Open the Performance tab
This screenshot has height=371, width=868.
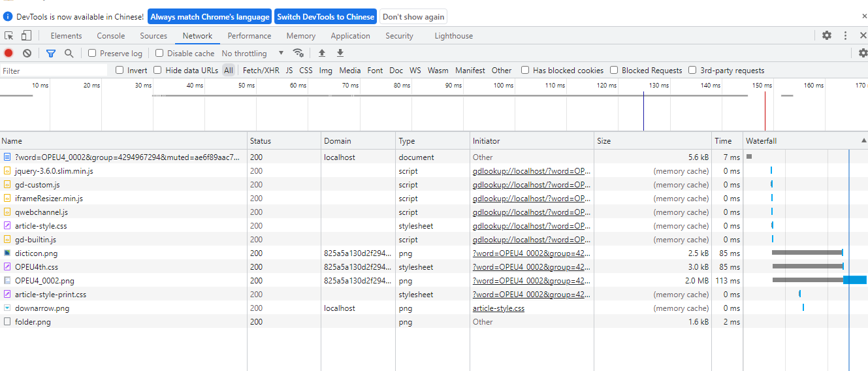click(249, 36)
